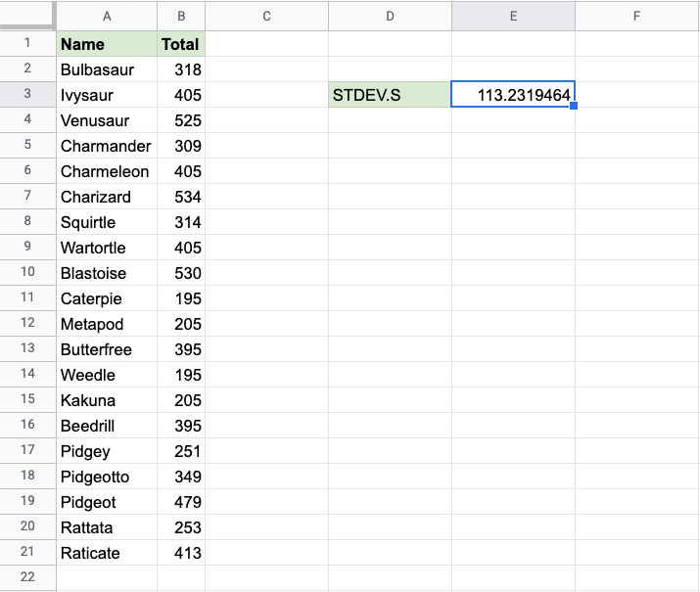Select column B header
The height and width of the screenshot is (592, 700).
click(181, 16)
